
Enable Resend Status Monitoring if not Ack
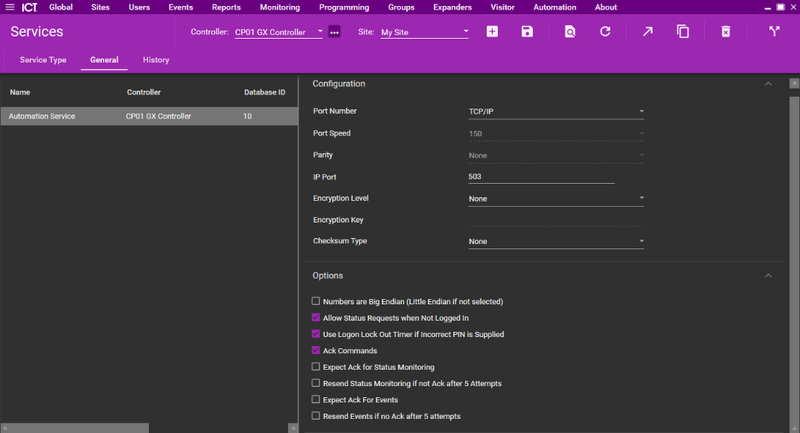click(x=316, y=383)
